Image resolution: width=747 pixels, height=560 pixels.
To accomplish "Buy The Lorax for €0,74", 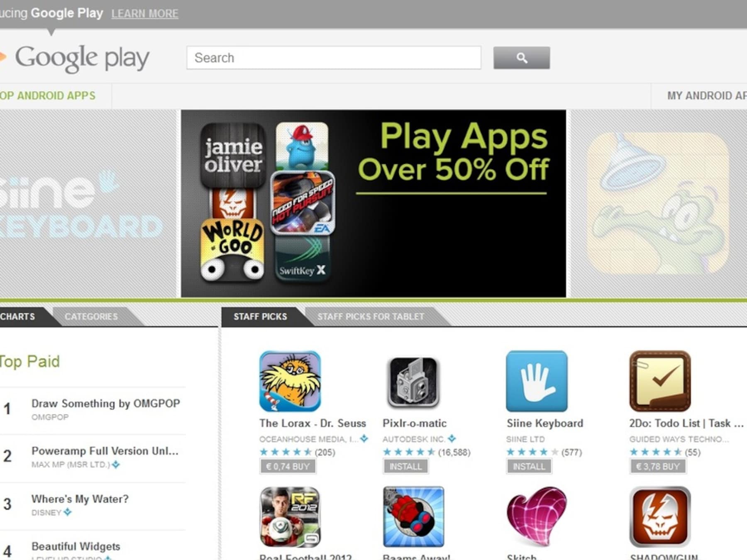I will [x=288, y=466].
